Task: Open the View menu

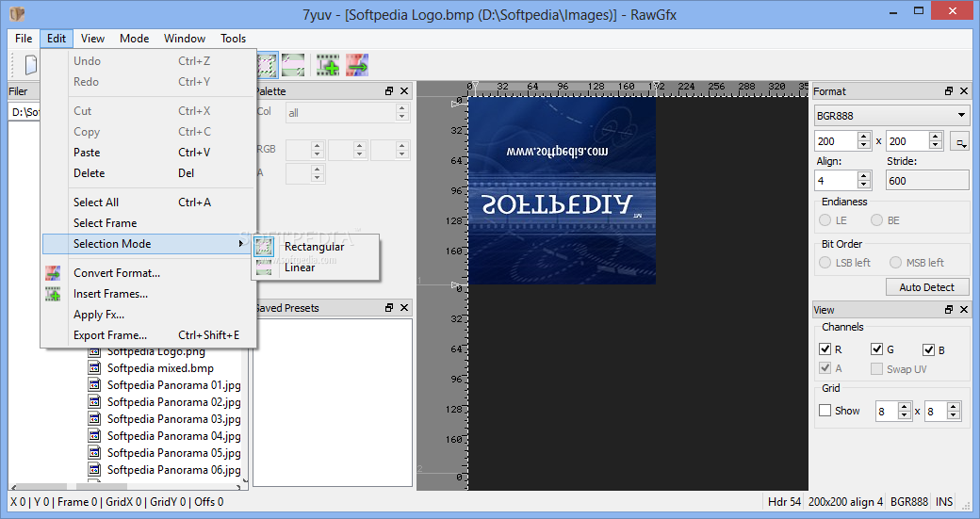Action: (92, 38)
